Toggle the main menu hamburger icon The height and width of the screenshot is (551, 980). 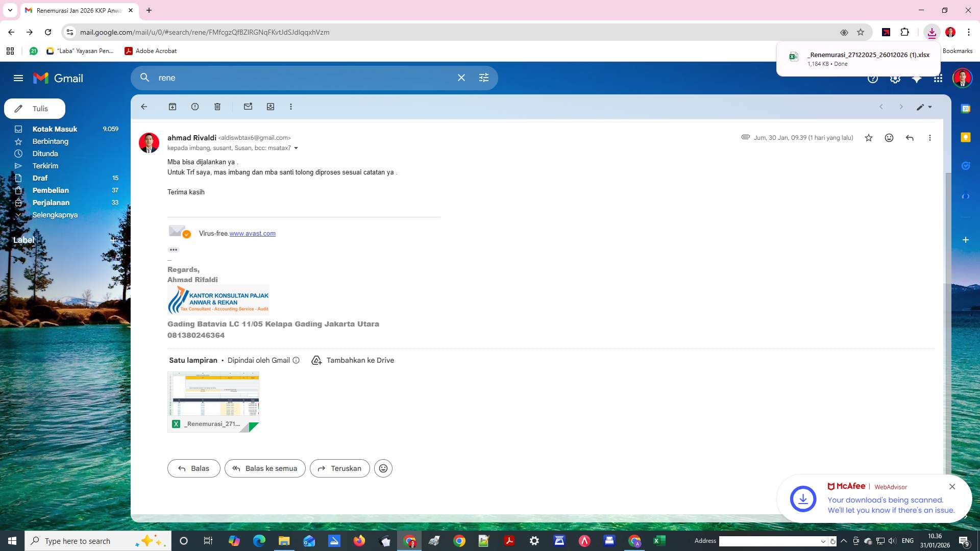coord(18,78)
